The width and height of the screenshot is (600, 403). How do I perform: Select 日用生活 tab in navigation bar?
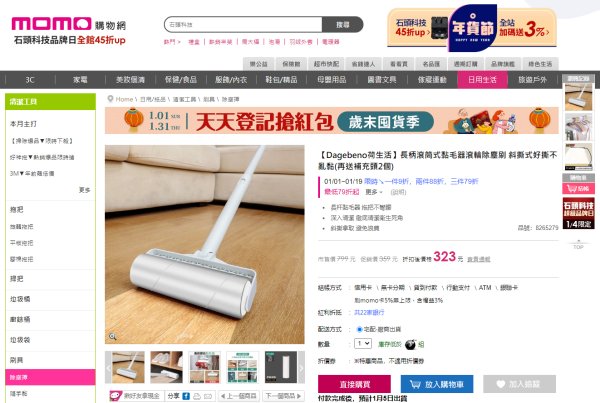pyautogui.click(x=482, y=80)
